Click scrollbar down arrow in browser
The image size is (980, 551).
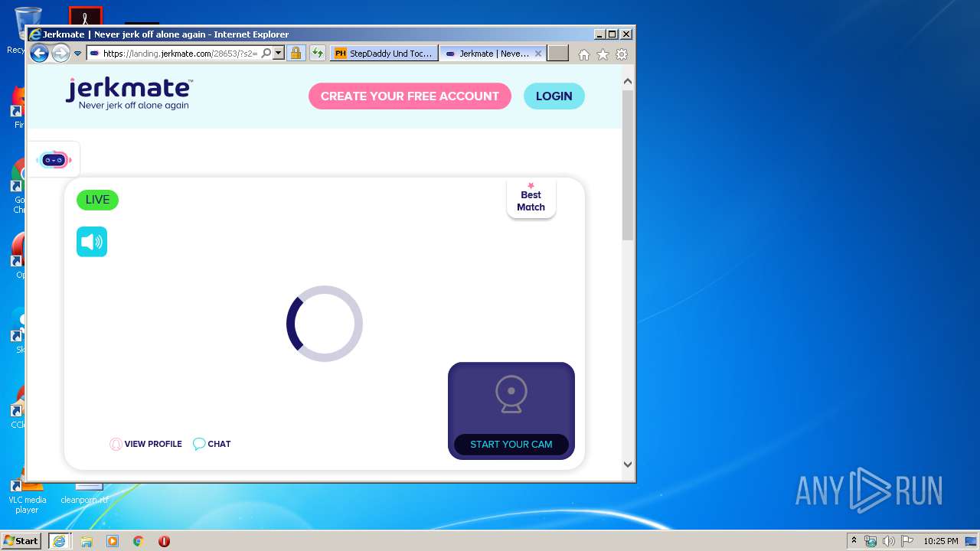tap(628, 464)
